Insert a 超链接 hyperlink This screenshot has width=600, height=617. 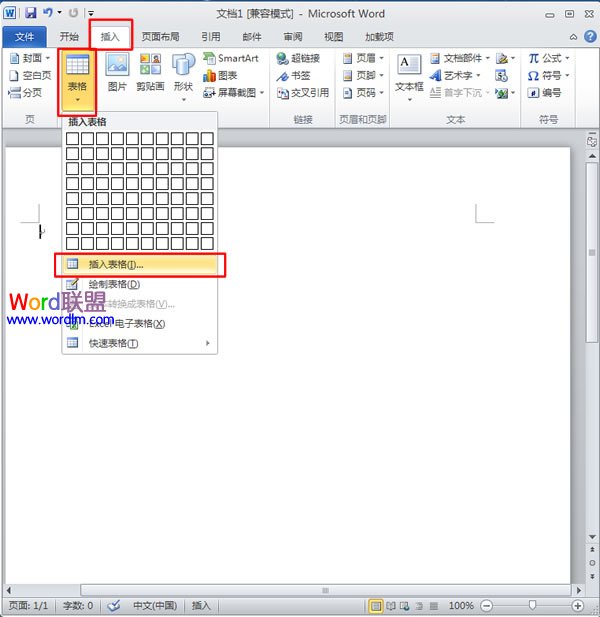(298, 58)
